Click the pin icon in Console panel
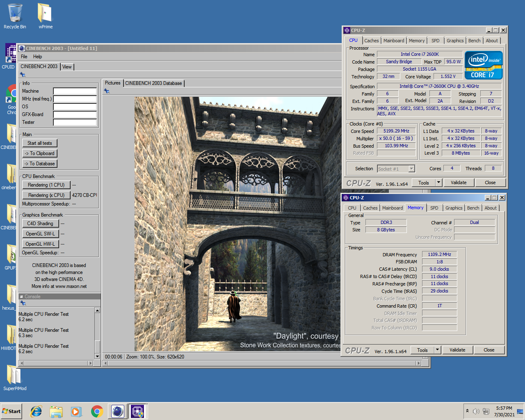 tap(23, 303)
